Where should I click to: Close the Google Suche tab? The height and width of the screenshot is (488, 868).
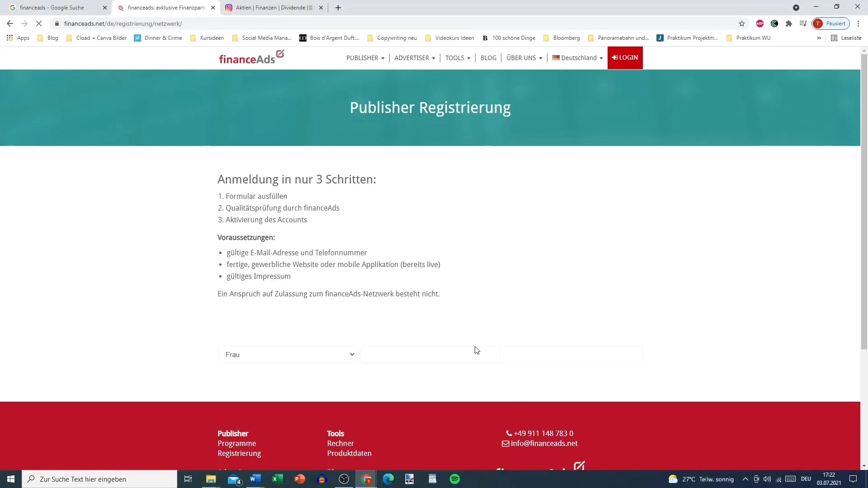105,8
